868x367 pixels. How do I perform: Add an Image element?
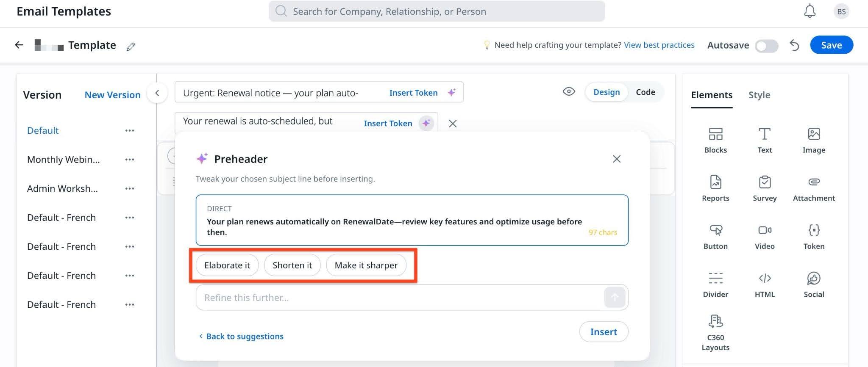coord(814,141)
